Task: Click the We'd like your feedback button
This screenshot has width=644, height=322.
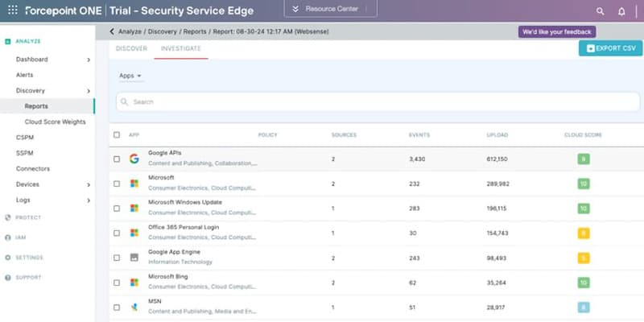Action: tap(556, 31)
